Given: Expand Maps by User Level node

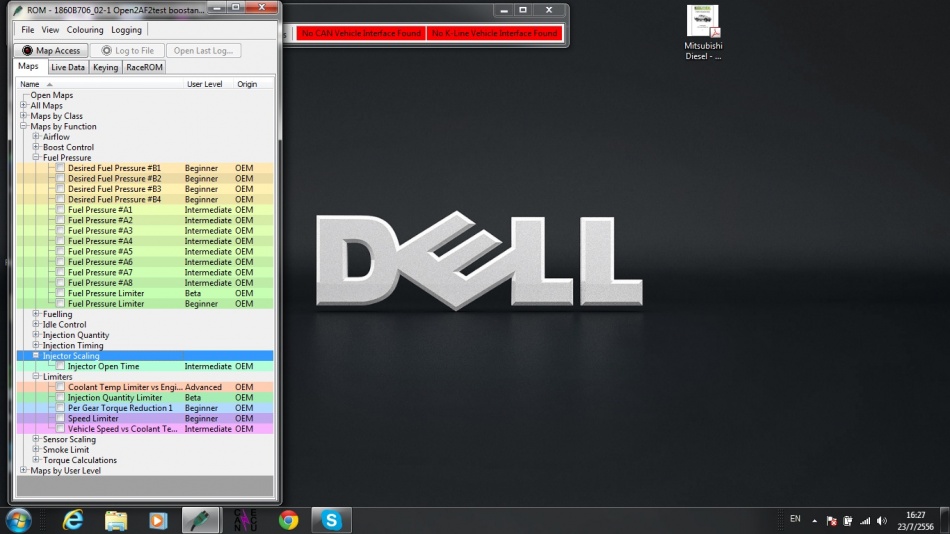Looking at the screenshot, I should coord(24,470).
